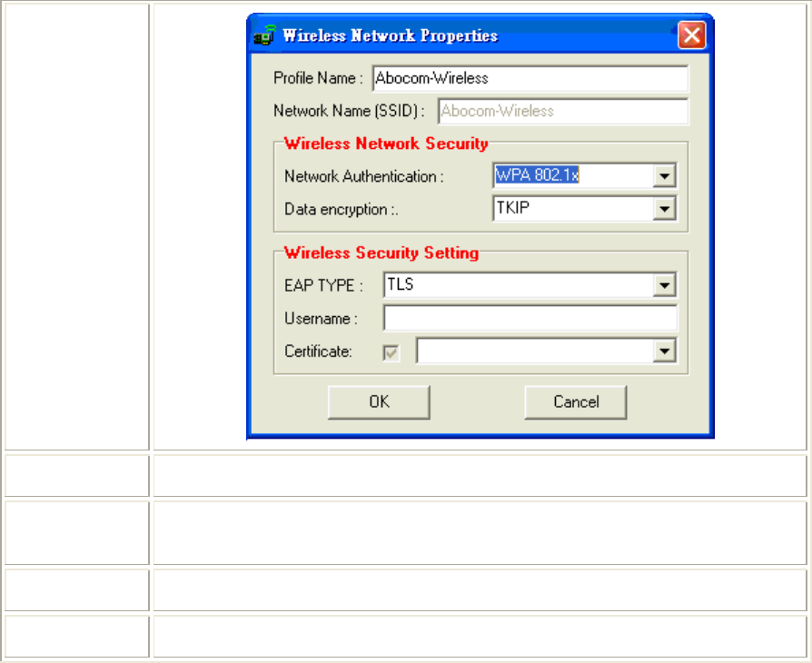Click the TKIP encryption value
The height and width of the screenshot is (663, 812).
pos(512,208)
